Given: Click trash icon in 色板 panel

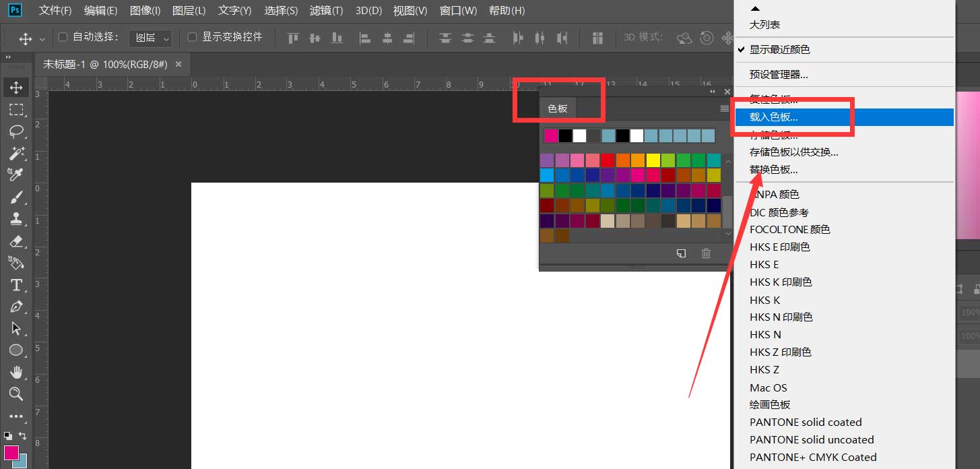Looking at the screenshot, I should 706,253.
